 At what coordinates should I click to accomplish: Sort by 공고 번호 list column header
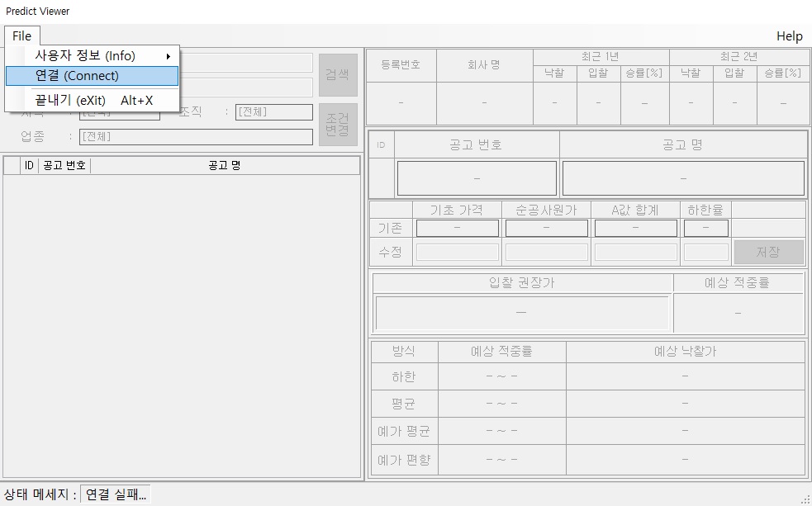pyautogui.click(x=64, y=166)
